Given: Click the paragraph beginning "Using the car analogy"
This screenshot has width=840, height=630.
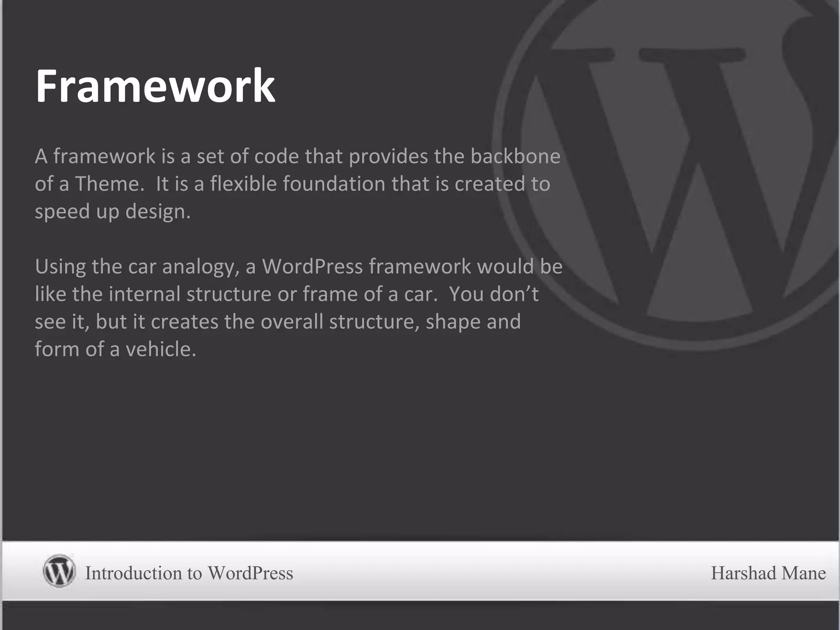Looking at the screenshot, I should (x=299, y=308).
